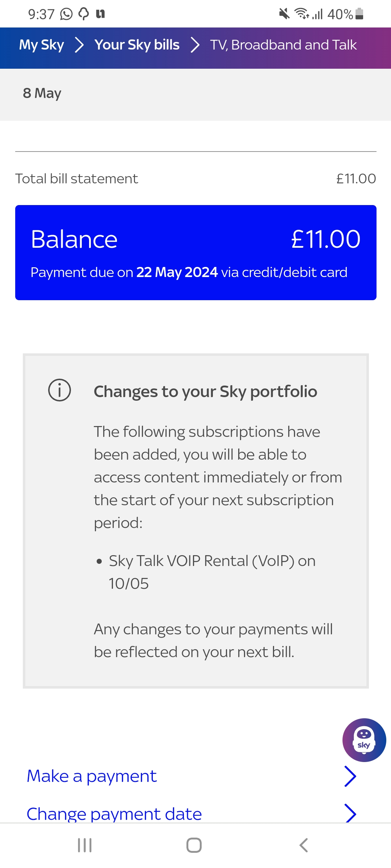This screenshot has height=868, width=391.
Task: Click chevron next to Make a payment
Action: click(x=350, y=776)
